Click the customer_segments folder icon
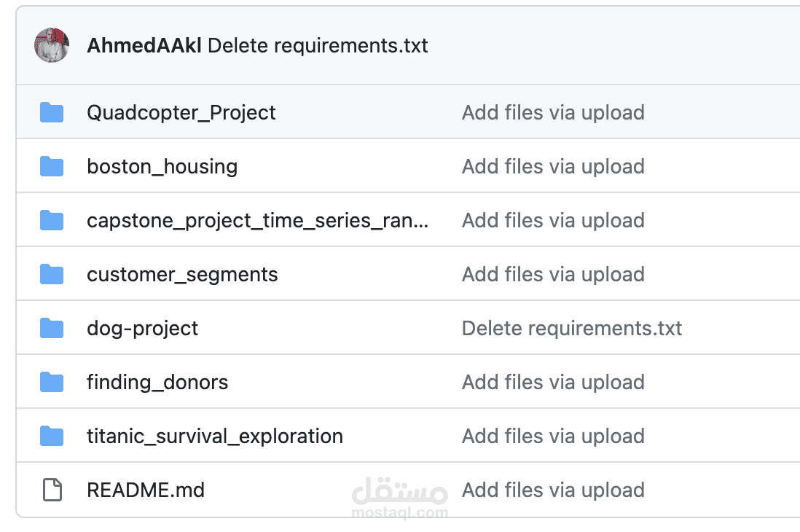Screen dimensions: 800x532 point(52,274)
